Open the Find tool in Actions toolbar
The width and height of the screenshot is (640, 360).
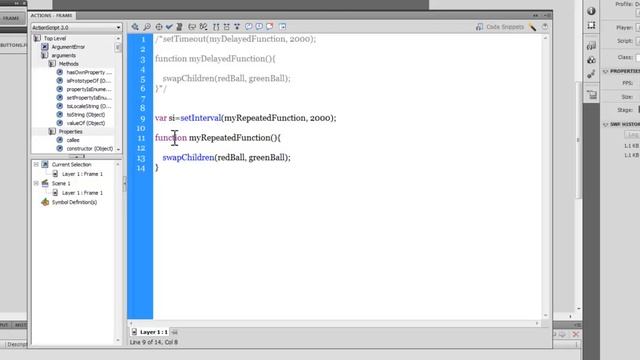[147, 27]
